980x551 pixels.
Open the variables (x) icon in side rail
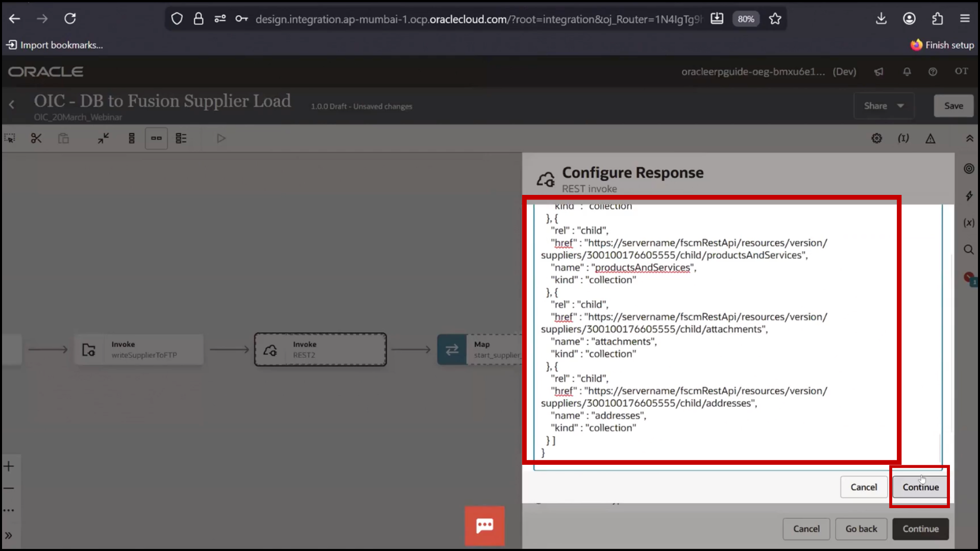point(969,223)
